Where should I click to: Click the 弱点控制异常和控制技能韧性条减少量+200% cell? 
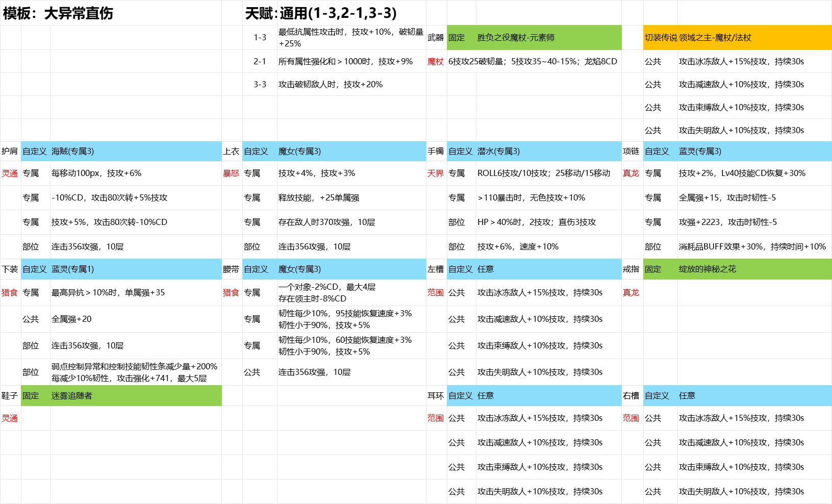click(136, 372)
